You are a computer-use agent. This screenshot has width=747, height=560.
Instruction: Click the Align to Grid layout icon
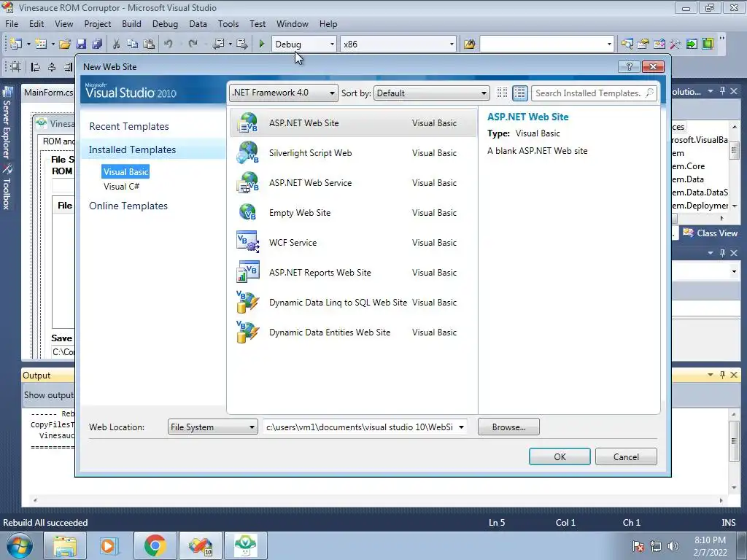point(15,66)
